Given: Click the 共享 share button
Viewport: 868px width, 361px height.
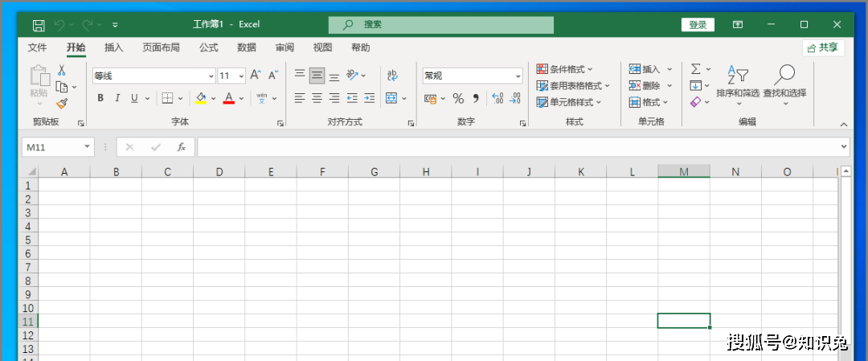Looking at the screenshot, I should [824, 47].
